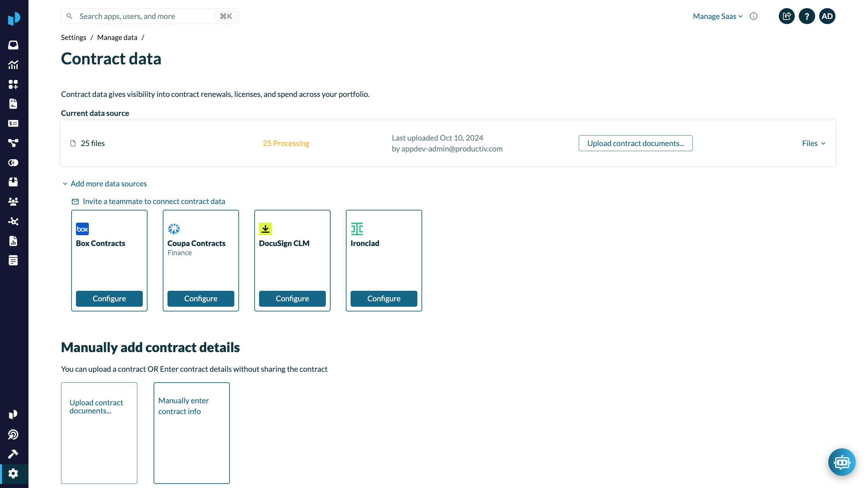Open the apps grid plus sidebar icon

click(13, 84)
